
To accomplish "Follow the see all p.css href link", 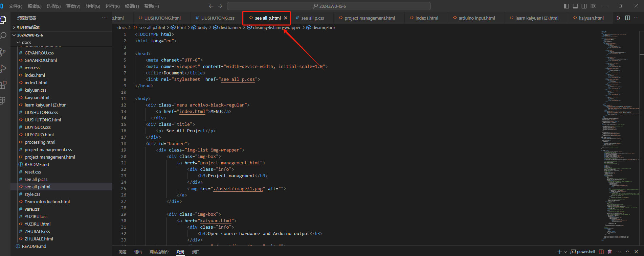I will [x=238, y=79].
